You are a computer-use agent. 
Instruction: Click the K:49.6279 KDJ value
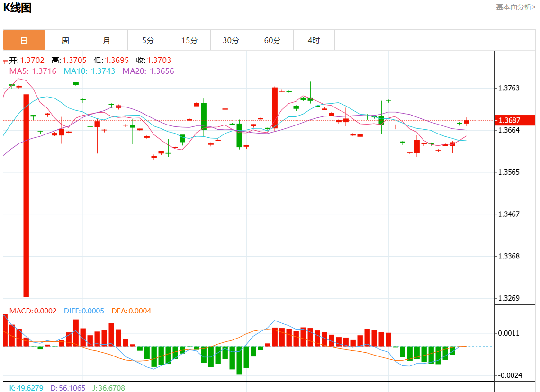(26, 388)
